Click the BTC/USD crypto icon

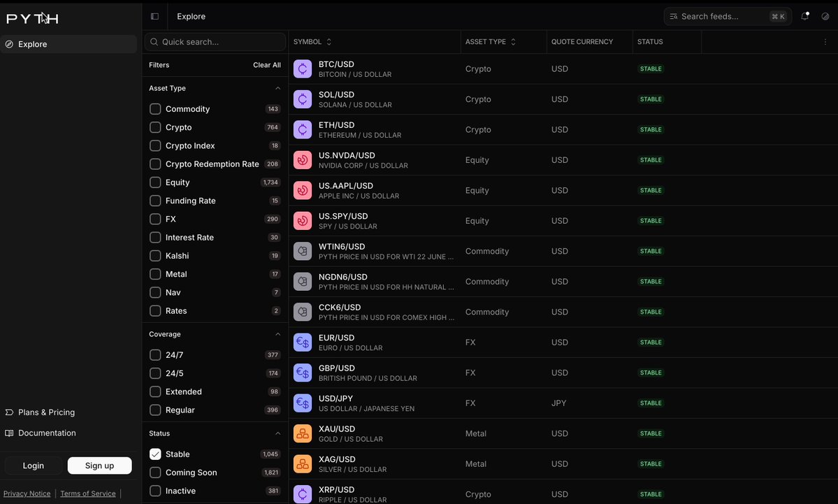click(303, 69)
